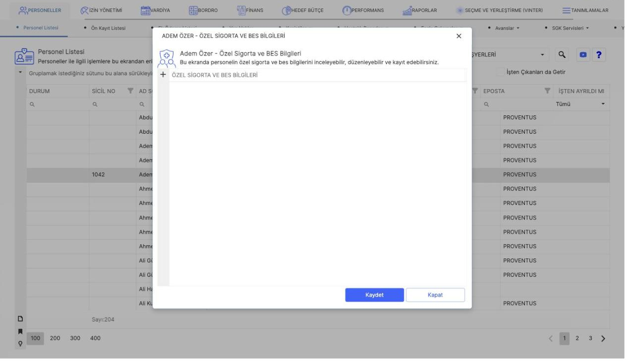
Task: Filter the SİCİL NO column
Action: (131, 91)
